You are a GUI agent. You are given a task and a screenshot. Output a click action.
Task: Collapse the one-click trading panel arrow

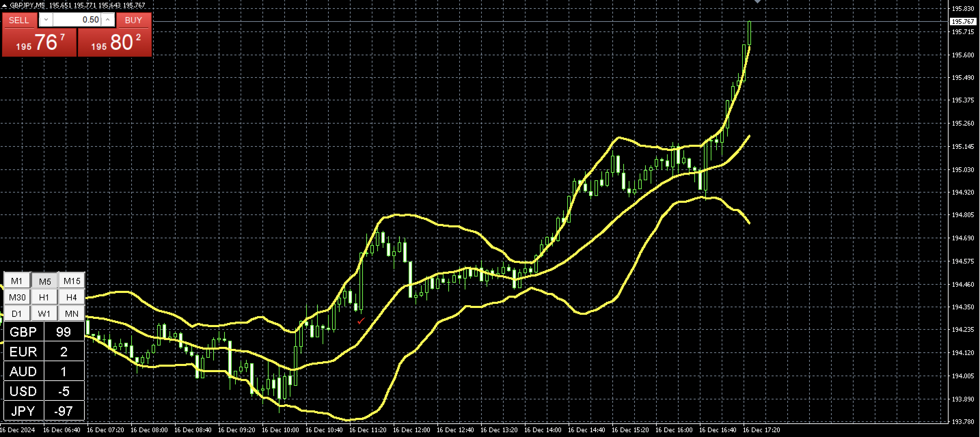(x=4, y=5)
